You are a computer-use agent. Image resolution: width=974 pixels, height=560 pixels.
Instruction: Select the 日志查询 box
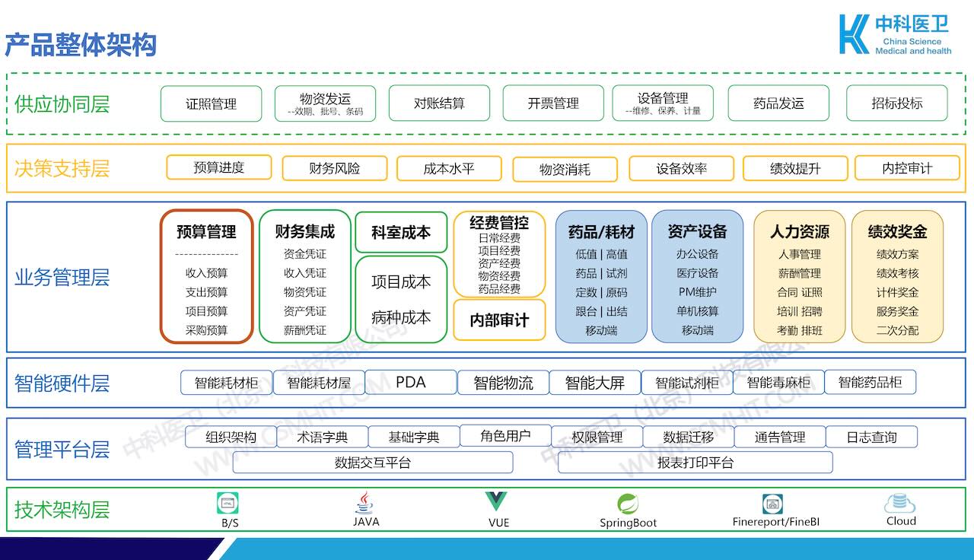[871, 437]
